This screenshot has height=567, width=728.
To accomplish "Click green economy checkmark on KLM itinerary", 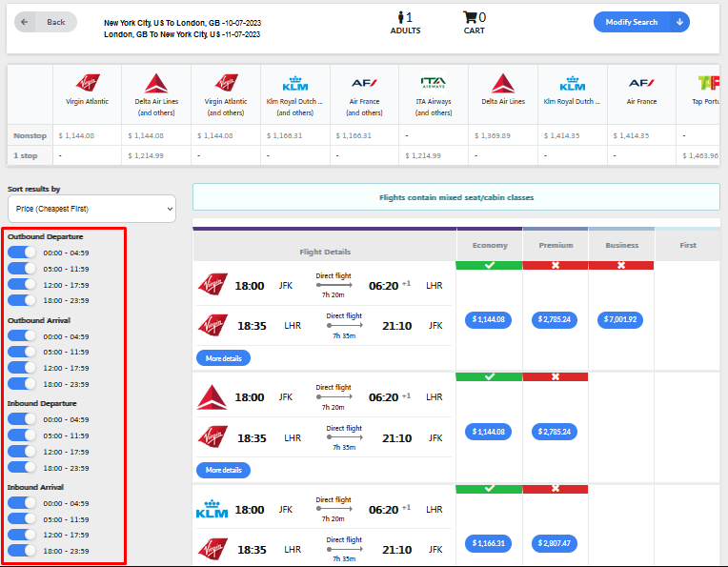I will coord(490,489).
